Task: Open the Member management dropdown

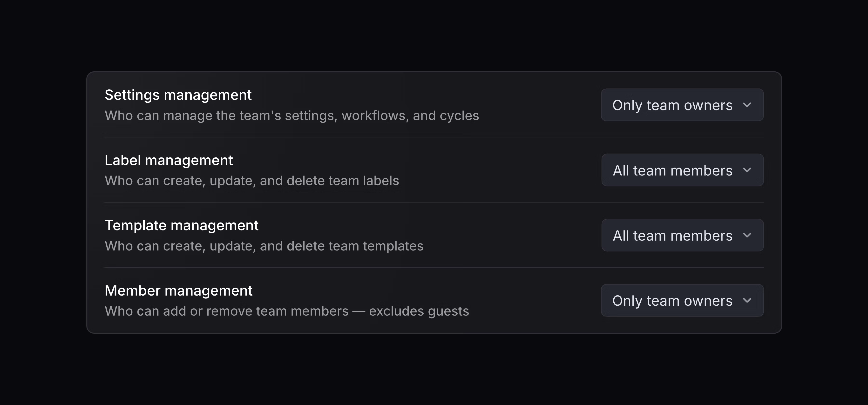Action: [x=682, y=300]
